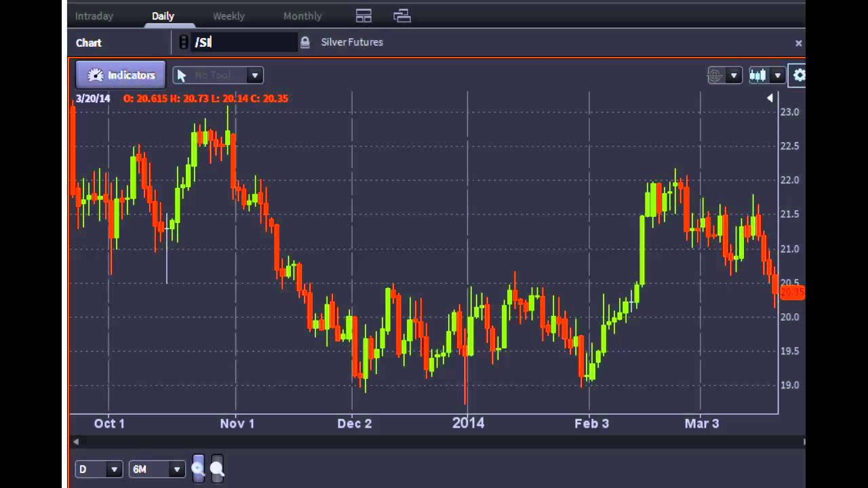Click the overlapping windows layout icon
Image resolution: width=868 pixels, height=488 pixels.
pyautogui.click(x=402, y=16)
